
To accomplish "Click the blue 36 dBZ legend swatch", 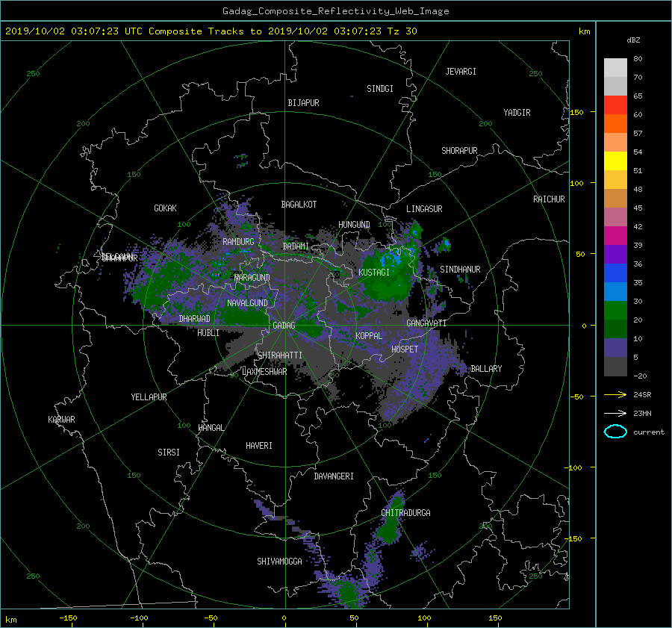I will click(x=615, y=273).
